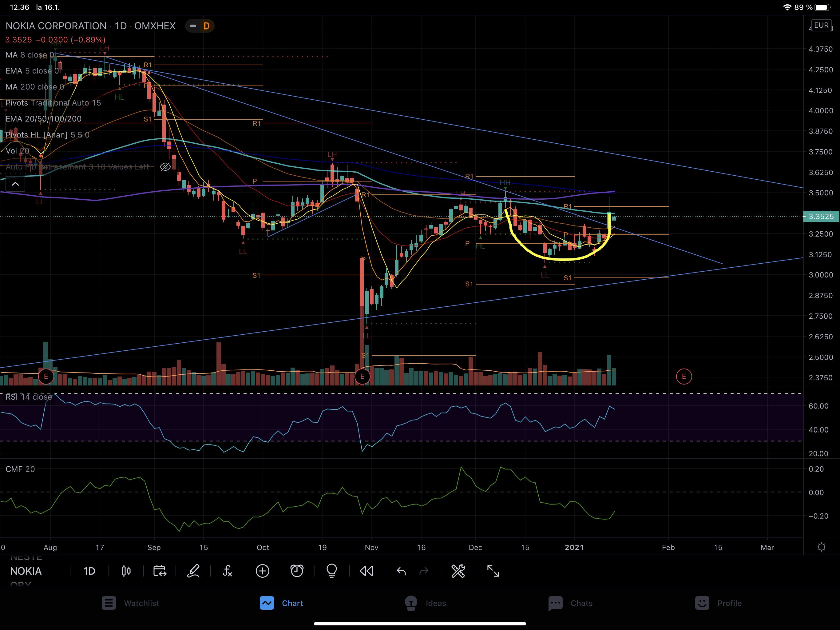Open the date range calendar tool
The height and width of the screenshot is (630, 840).
[x=160, y=571]
